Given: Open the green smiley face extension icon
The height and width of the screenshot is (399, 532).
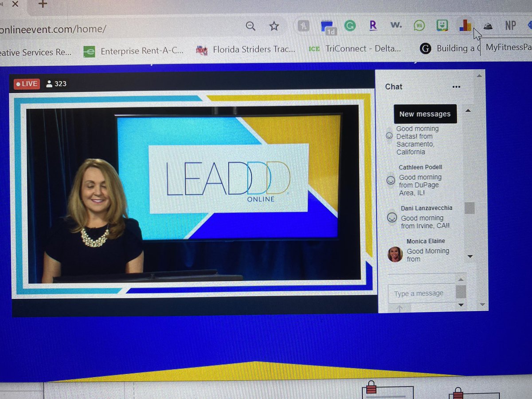Looking at the screenshot, I should (442, 26).
